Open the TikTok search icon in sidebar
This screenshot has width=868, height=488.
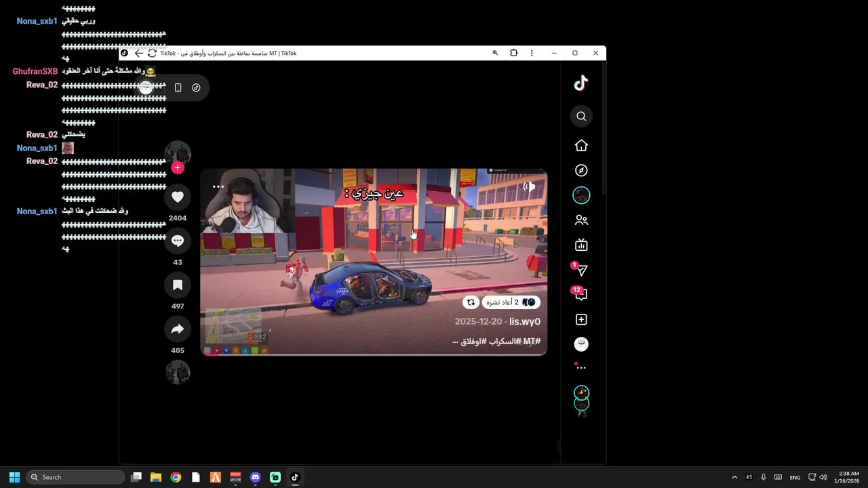point(581,117)
